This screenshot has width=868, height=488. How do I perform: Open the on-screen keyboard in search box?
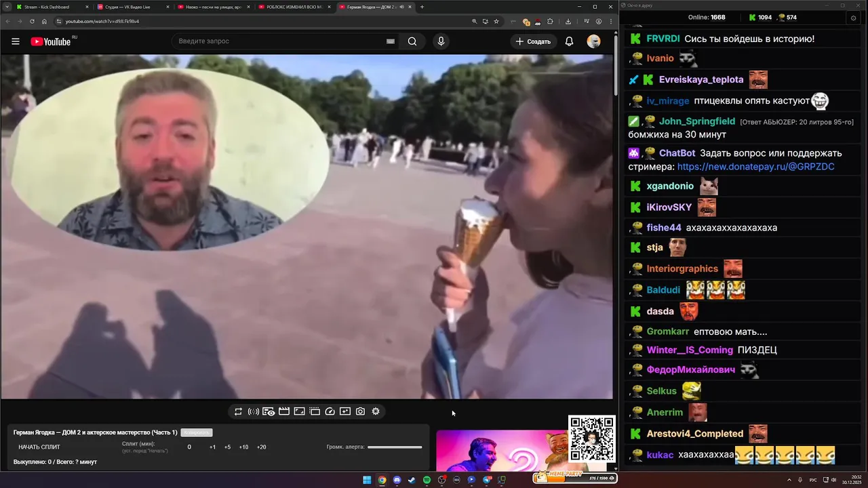point(391,41)
